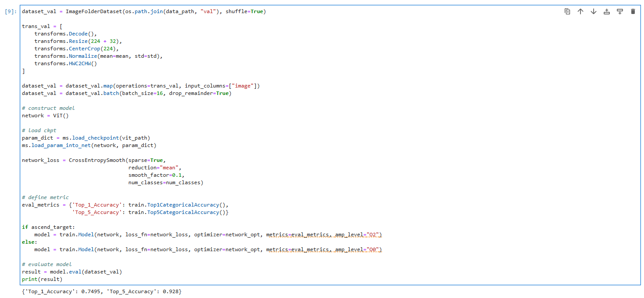Insert a new cell below this one
Screen dimensions: 644x298
pos(620,11)
